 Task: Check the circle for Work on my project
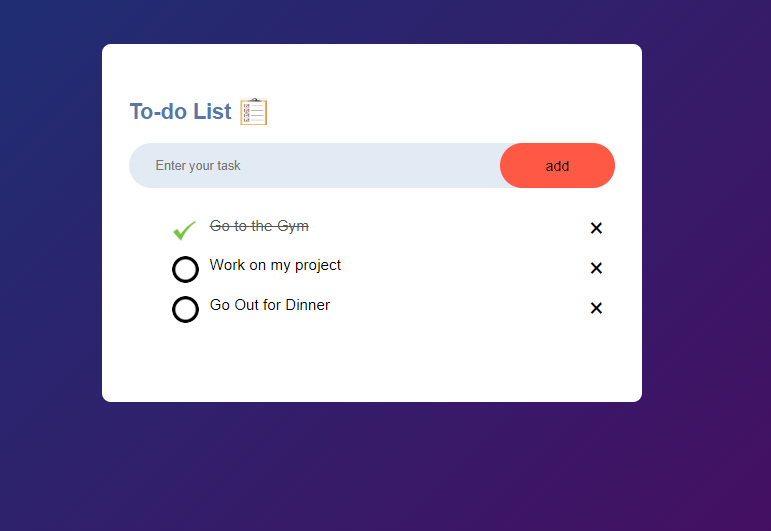[x=185, y=269]
